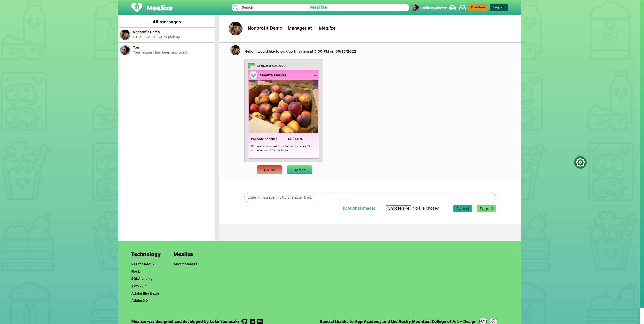Click Submit button in message compose area
The width and height of the screenshot is (644, 324).
[486, 208]
